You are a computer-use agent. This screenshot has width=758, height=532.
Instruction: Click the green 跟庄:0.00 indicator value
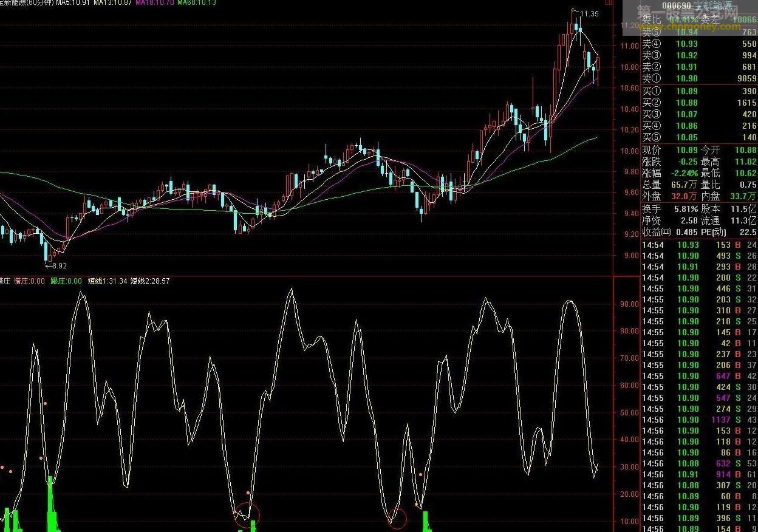coord(66,281)
